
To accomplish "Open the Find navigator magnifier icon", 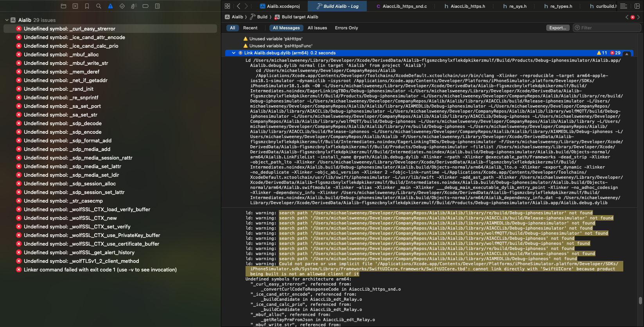I will pyautogui.click(x=99, y=6).
